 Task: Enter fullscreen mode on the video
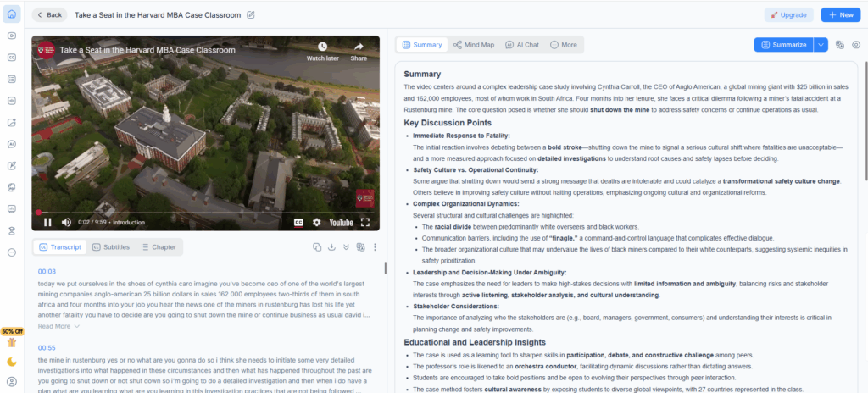pos(364,222)
